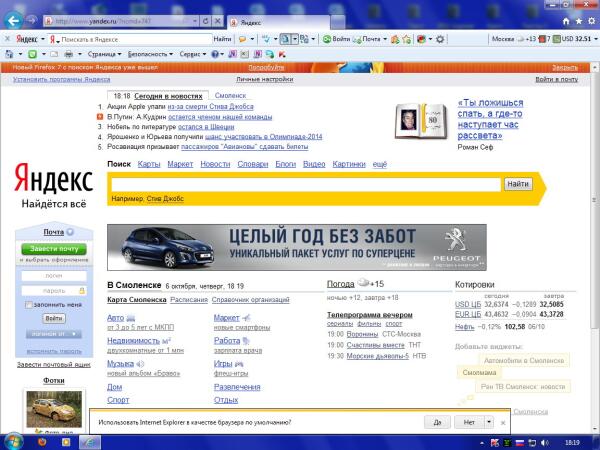Open the 'Безопасность' dropdown menu
This screenshot has height=450, width=600.
click(150, 53)
